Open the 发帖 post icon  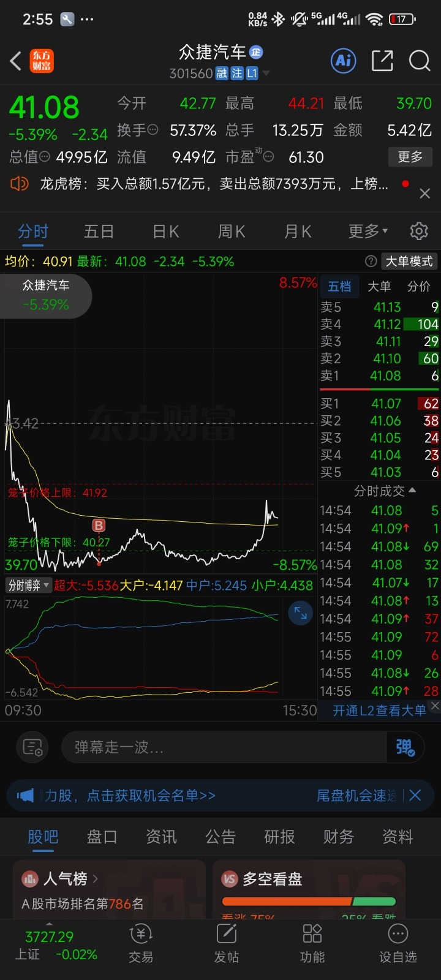coord(227,943)
